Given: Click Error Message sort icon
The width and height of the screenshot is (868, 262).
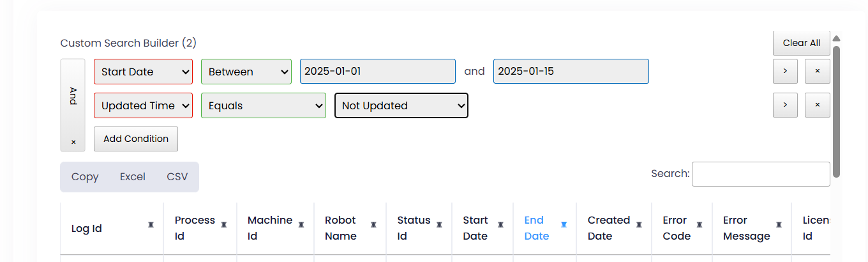Looking at the screenshot, I should 779,225.
